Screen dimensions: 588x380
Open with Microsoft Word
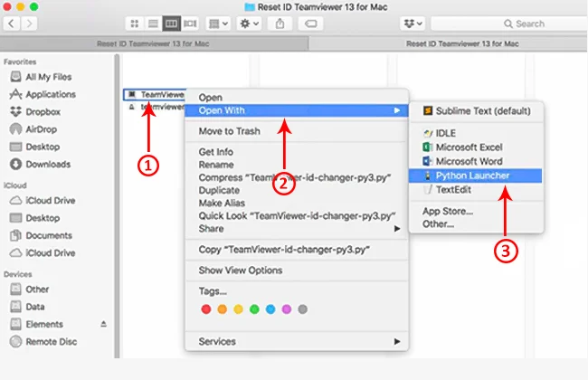click(x=476, y=161)
